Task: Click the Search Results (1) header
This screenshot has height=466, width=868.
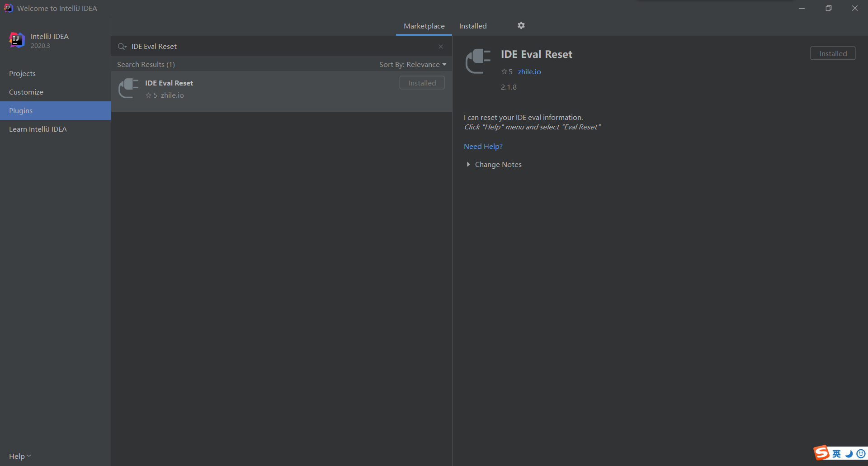Action: point(146,64)
